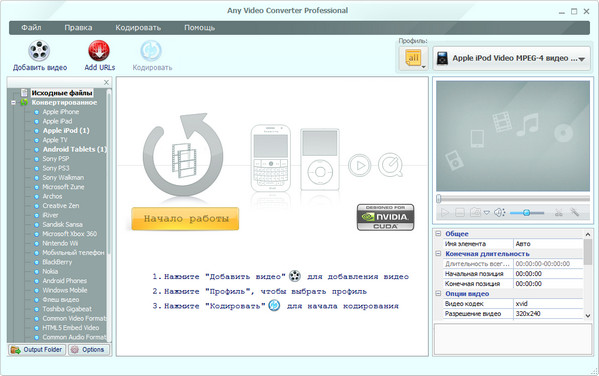This screenshot has height=376, width=599.
Task: Collapse the Конечная длительность section
Action: [438, 253]
